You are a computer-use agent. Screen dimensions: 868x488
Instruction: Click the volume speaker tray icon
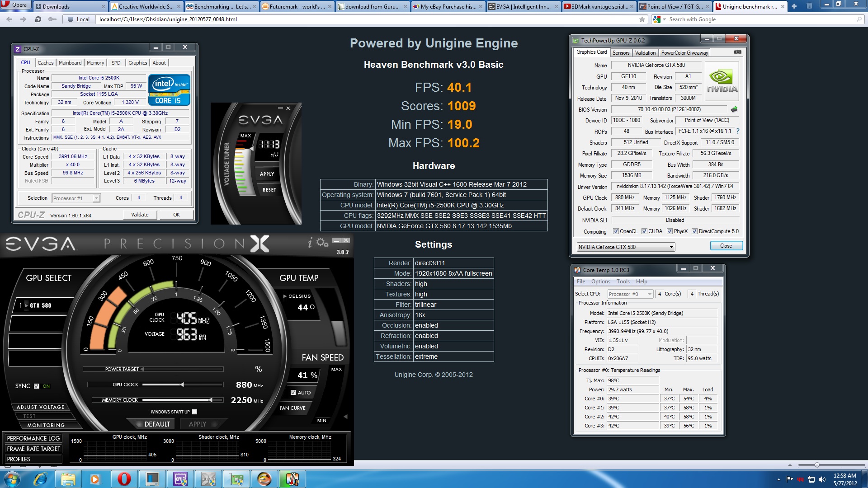(822, 479)
